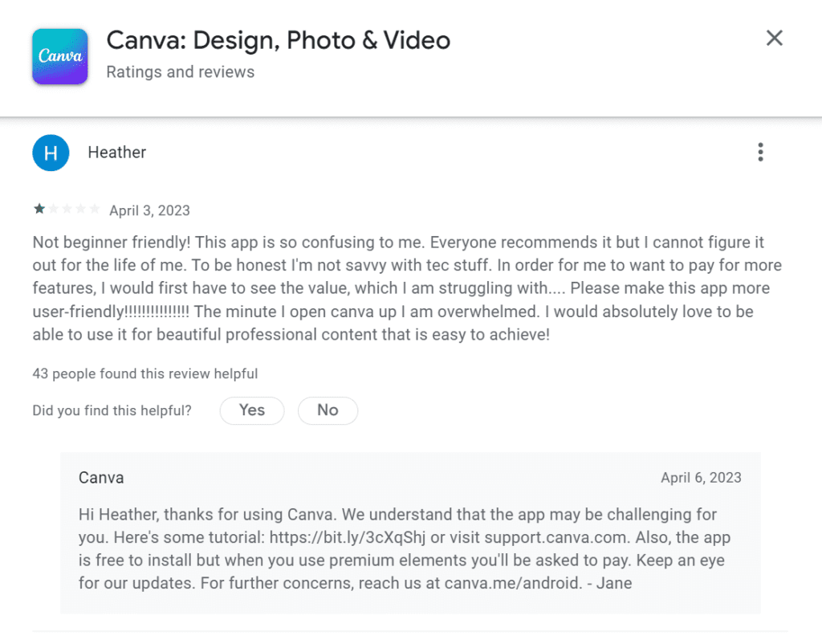Click the April 3, 2023 review date
This screenshot has height=644, width=822.
click(149, 211)
